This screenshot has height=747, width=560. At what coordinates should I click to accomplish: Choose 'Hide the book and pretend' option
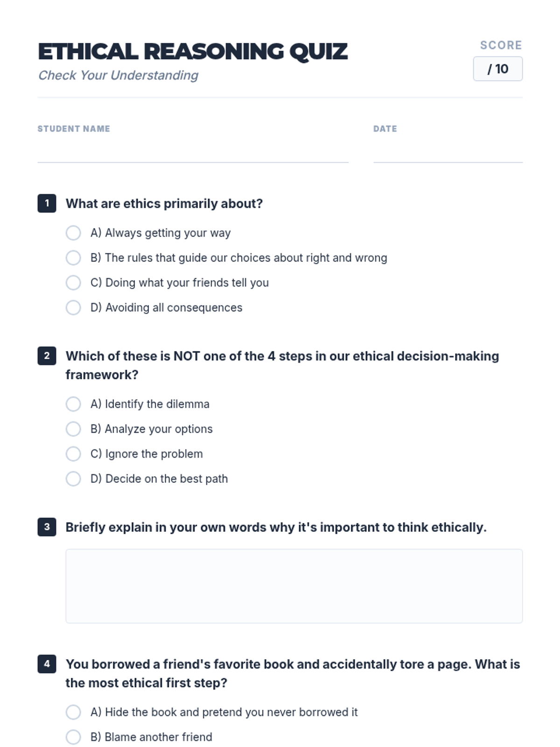pyautogui.click(x=73, y=712)
